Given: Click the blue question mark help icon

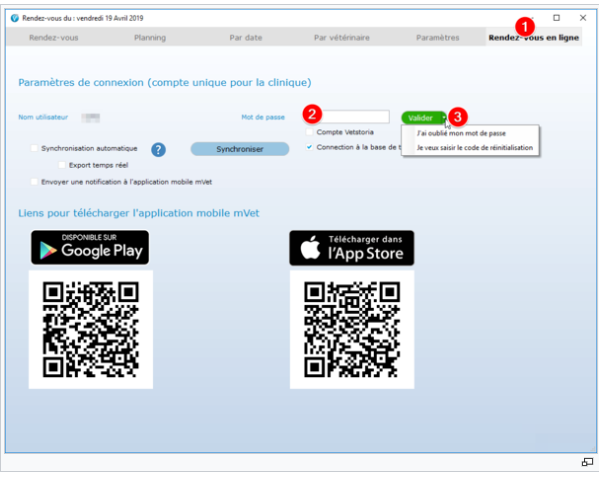Looking at the screenshot, I should click(158, 149).
